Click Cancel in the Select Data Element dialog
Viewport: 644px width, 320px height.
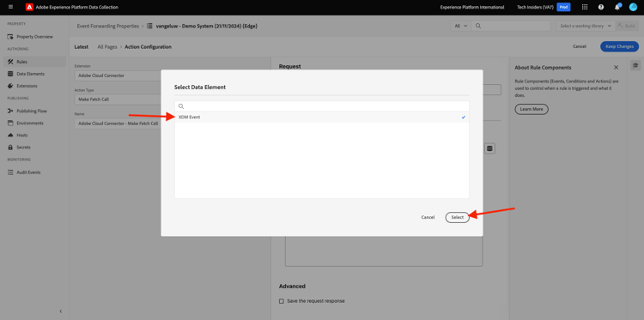428,217
